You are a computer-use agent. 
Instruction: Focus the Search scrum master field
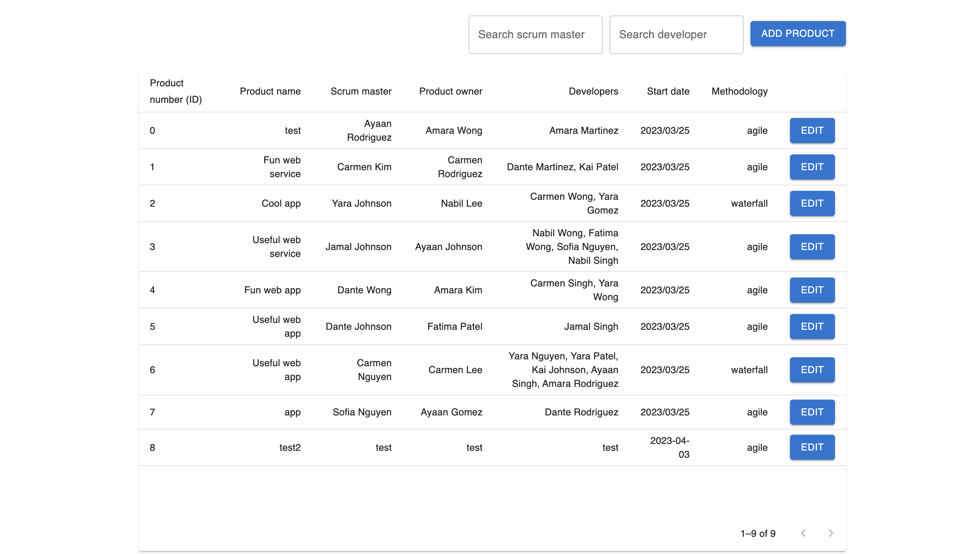pos(535,35)
